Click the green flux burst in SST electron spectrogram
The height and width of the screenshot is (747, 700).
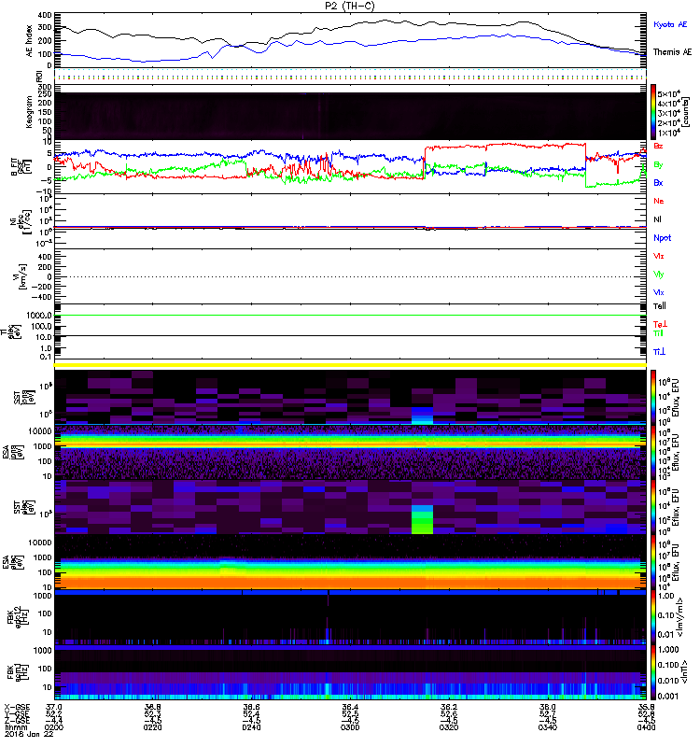[x=422, y=520]
